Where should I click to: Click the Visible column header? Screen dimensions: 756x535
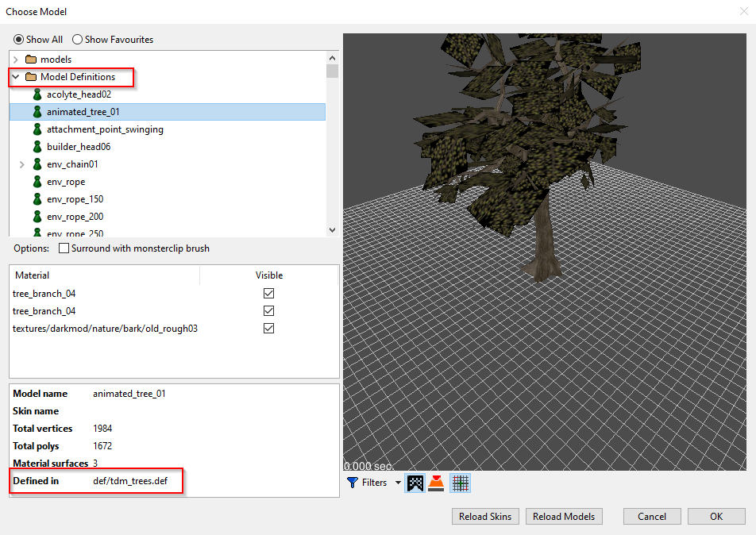coord(269,275)
